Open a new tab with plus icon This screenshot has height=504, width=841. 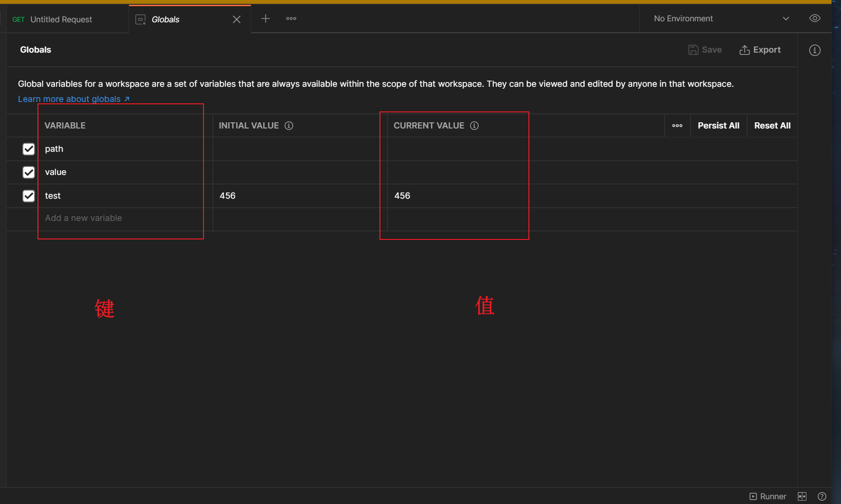pos(266,18)
